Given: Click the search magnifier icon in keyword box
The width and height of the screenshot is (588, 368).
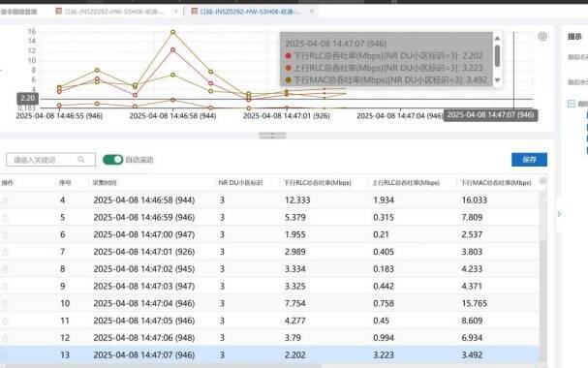Looking at the screenshot, I should tap(81, 160).
